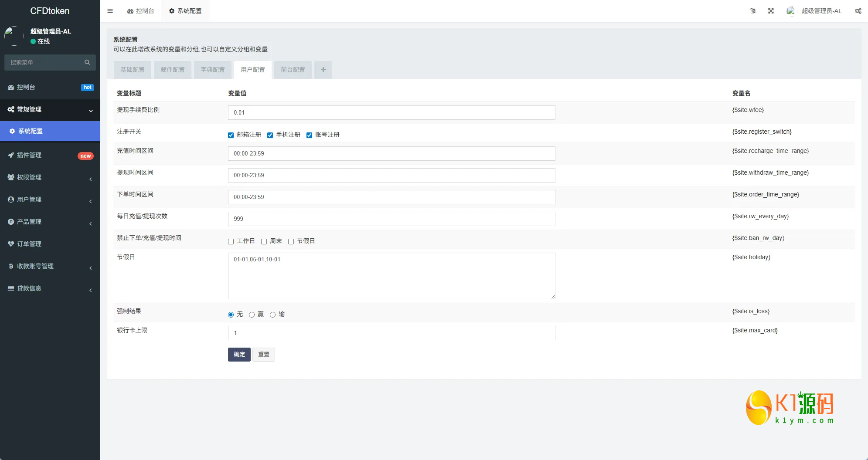Click the 节假日 textarea
Screen dimensions: 868x460
[x=391, y=276]
